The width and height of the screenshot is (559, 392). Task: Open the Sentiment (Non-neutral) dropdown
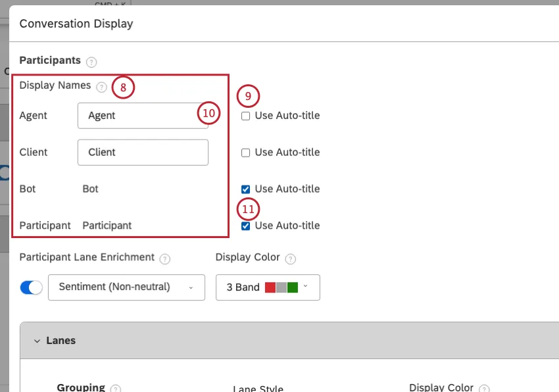coord(126,287)
